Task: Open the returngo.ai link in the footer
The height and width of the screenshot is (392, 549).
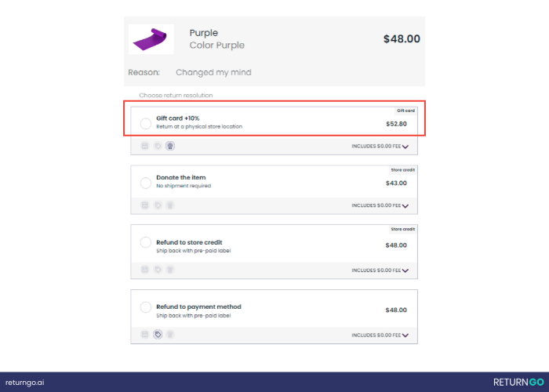Action: [26, 382]
